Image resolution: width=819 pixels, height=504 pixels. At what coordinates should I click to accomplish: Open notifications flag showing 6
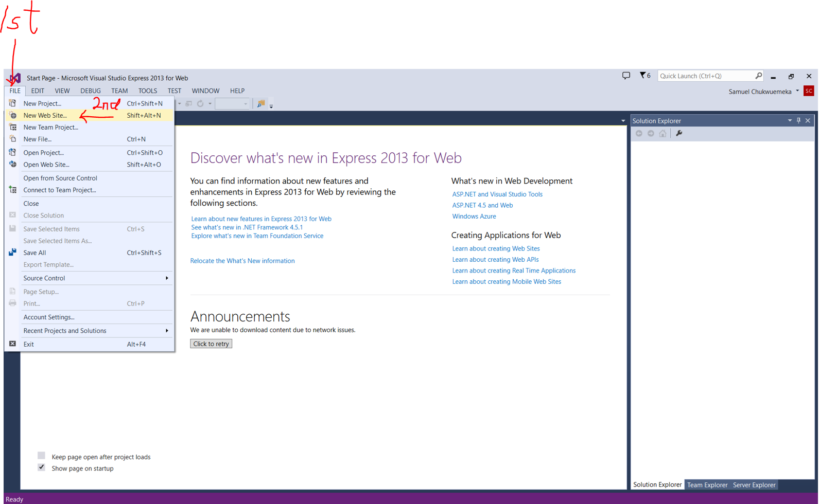coord(645,76)
